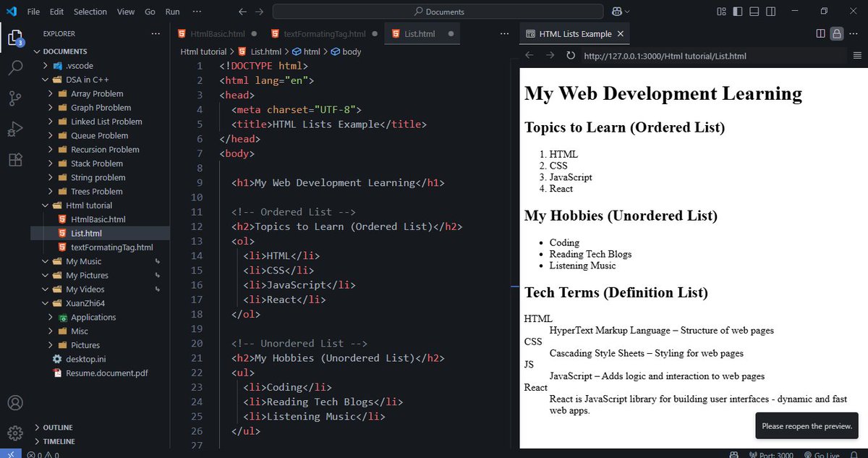Toggle the bottom panel visibility
The width and height of the screenshot is (868, 458).
coord(754,12)
